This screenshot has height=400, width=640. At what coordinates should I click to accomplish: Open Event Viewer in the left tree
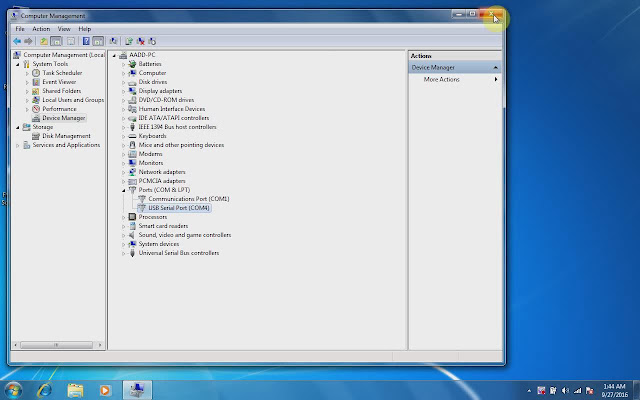pyautogui.click(x=59, y=82)
